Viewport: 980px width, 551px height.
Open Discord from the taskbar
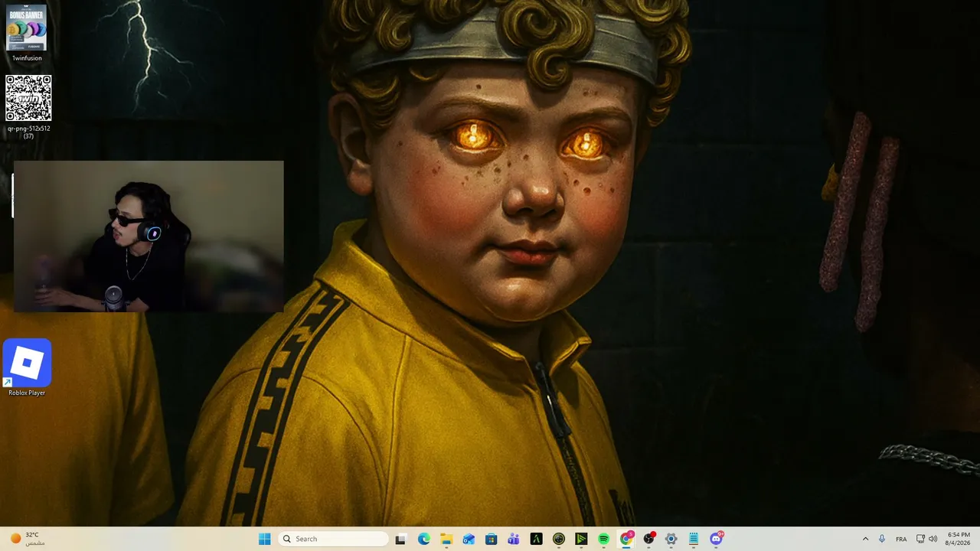point(716,539)
